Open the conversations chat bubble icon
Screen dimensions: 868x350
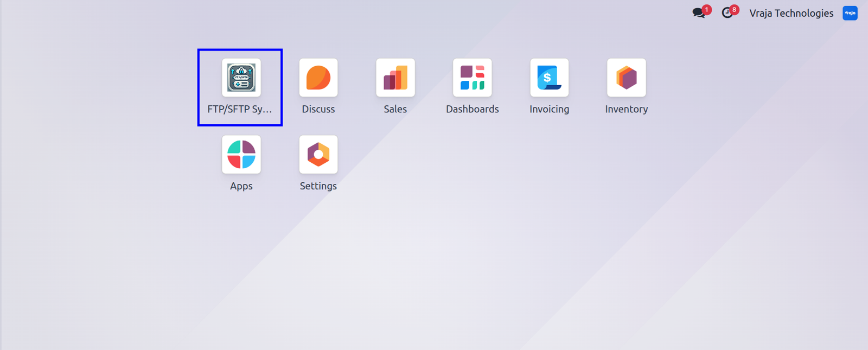pyautogui.click(x=700, y=12)
